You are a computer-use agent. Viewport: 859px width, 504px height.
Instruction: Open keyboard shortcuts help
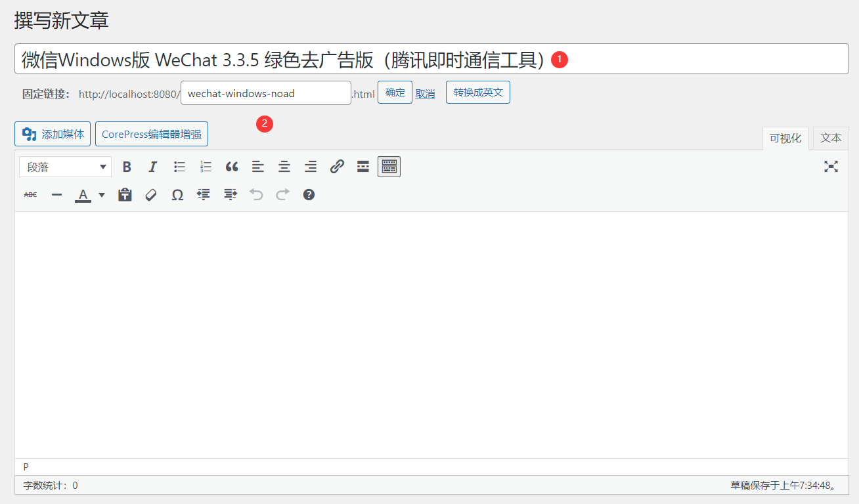(x=309, y=194)
